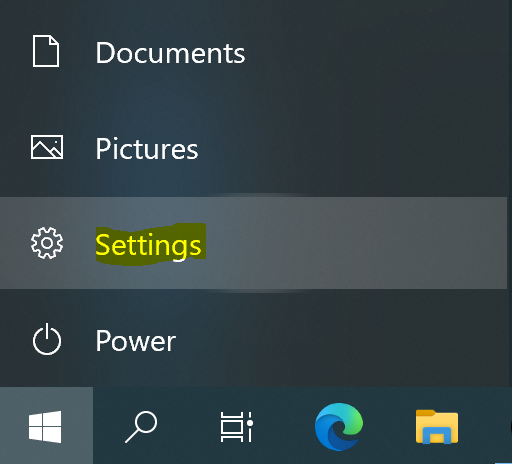Click the letter S in Settings
Viewport: 512px width, 464px height.
(103, 245)
